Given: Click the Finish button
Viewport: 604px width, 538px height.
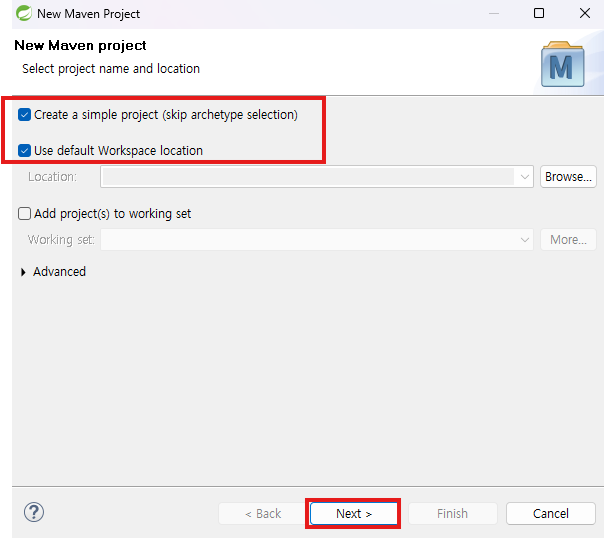Looking at the screenshot, I should point(453,513).
